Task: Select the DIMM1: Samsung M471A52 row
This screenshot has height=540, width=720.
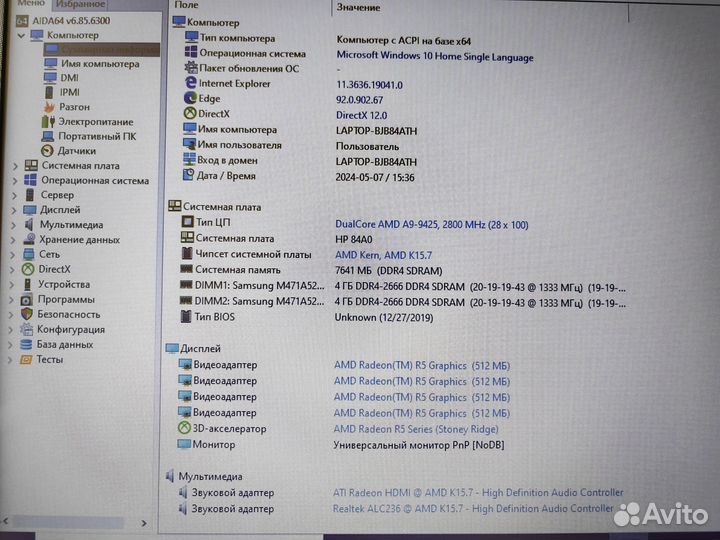Action: pos(402,286)
